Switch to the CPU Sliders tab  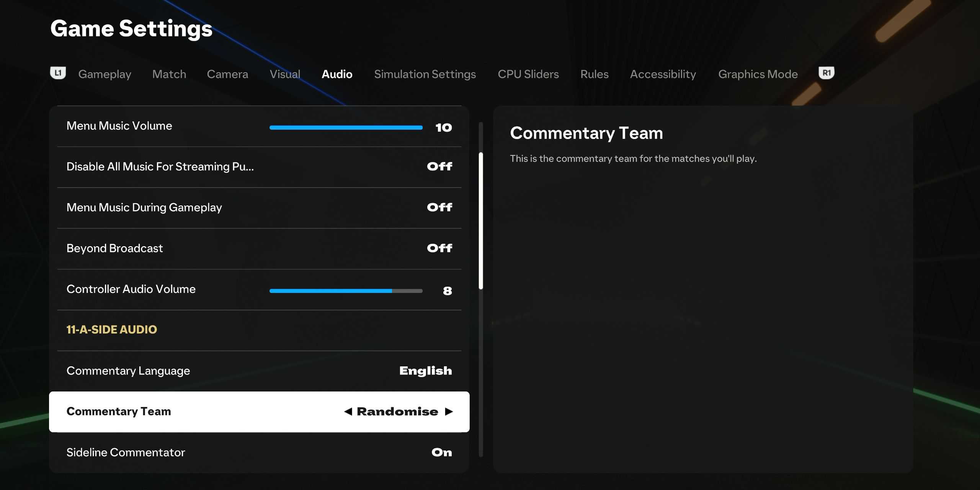pyautogui.click(x=528, y=74)
